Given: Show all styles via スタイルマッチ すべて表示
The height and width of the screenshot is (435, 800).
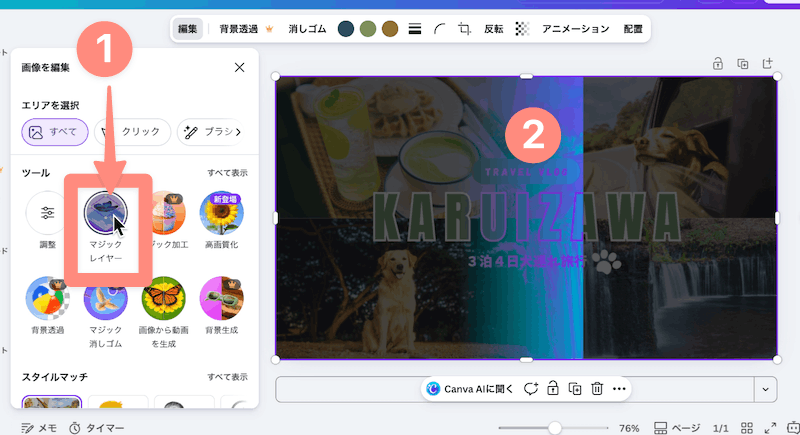Looking at the screenshot, I should 227,377.
